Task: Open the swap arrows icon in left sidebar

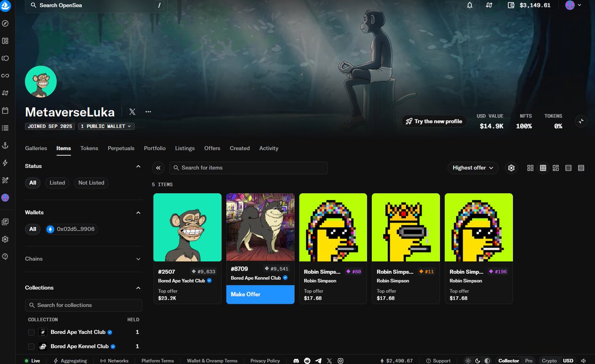Action: pyautogui.click(x=5, y=93)
